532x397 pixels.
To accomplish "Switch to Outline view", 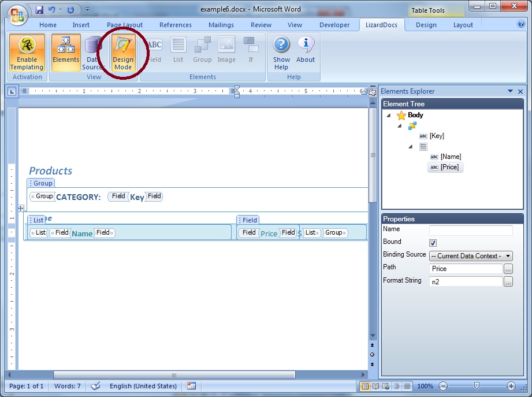I will tap(396, 386).
